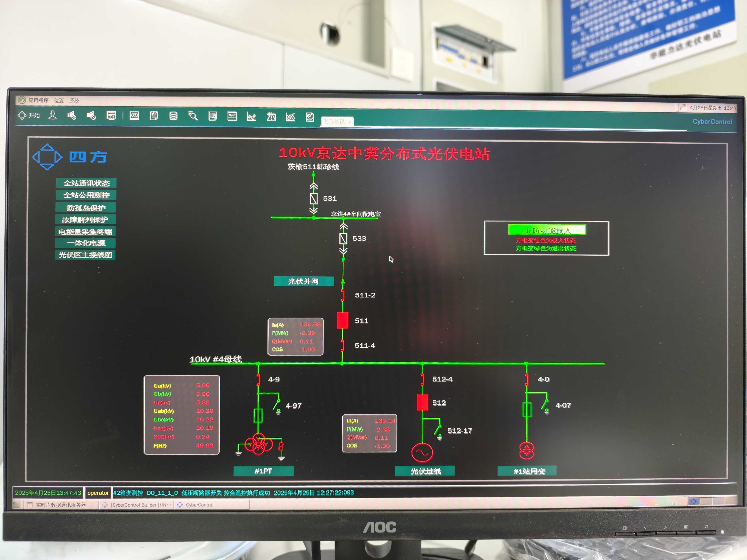
Task: Select the red 512 circuit breaker
Action: pos(422,403)
